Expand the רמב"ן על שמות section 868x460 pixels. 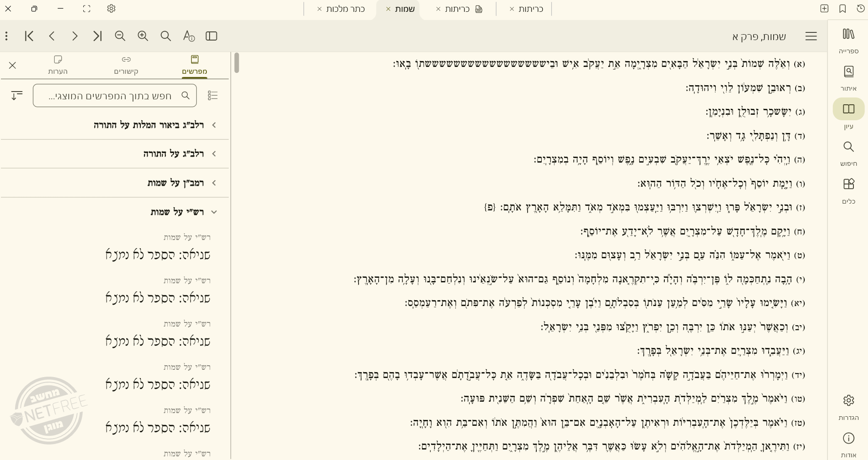pos(214,183)
